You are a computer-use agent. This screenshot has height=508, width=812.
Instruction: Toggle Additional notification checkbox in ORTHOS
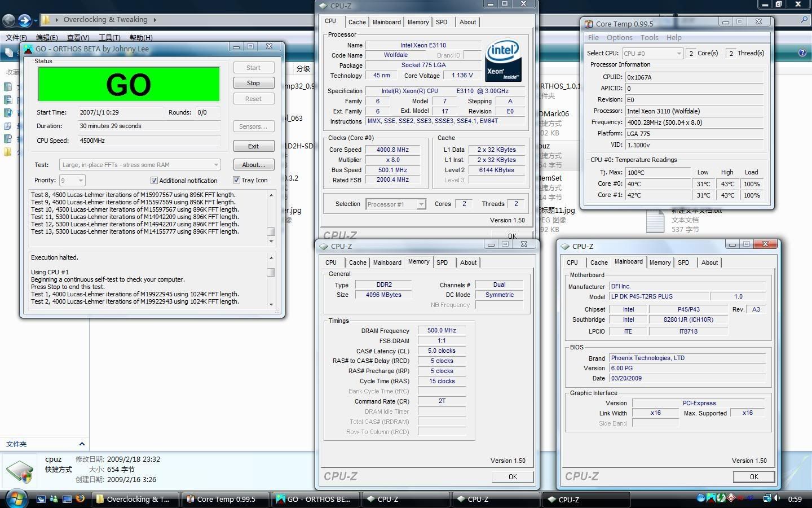pos(154,180)
